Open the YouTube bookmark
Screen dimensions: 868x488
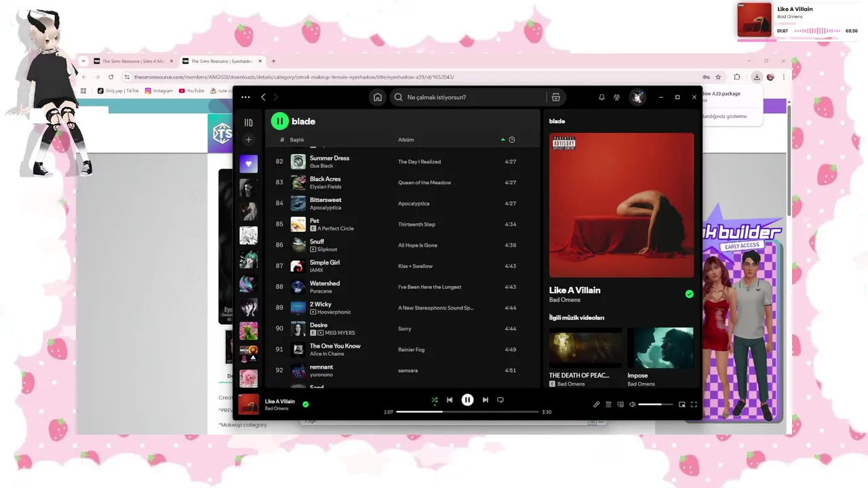pyautogui.click(x=192, y=90)
